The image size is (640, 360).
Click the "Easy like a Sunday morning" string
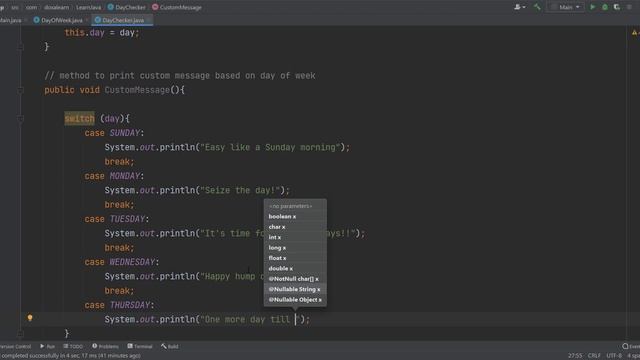(x=270, y=147)
